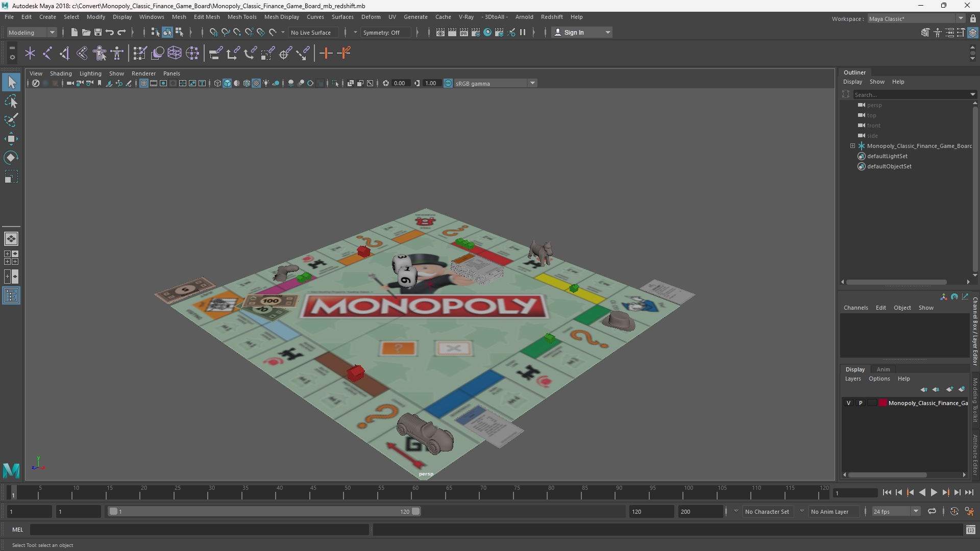Open Animation preferences running-man icon
The image size is (980, 551).
pyautogui.click(x=969, y=511)
